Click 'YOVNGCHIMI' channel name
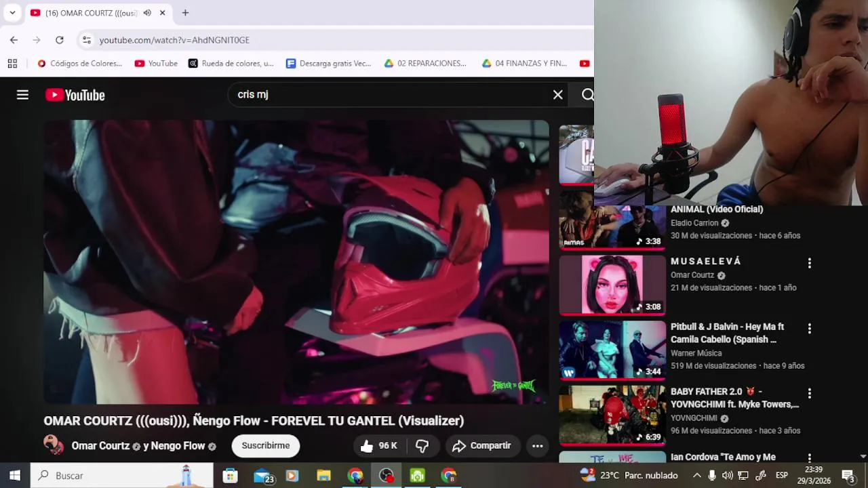This screenshot has height=488, width=868. click(694, 418)
